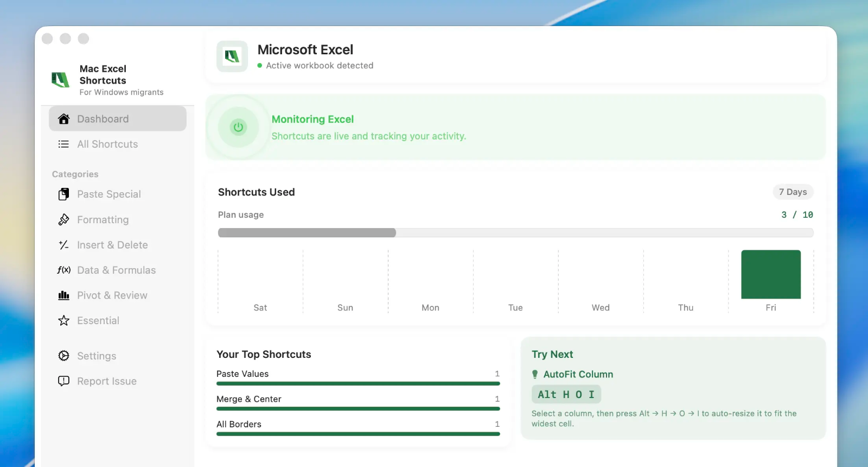Screen dimensions: 868x467
Task: Click the Essential star icon
Action: pos(64,320)
